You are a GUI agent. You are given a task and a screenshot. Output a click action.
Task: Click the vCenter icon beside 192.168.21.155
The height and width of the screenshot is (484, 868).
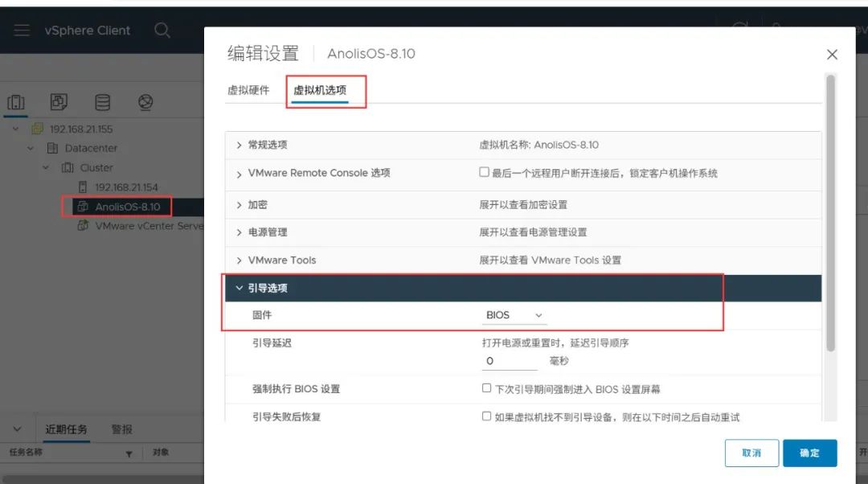click(x=37, y=129)
